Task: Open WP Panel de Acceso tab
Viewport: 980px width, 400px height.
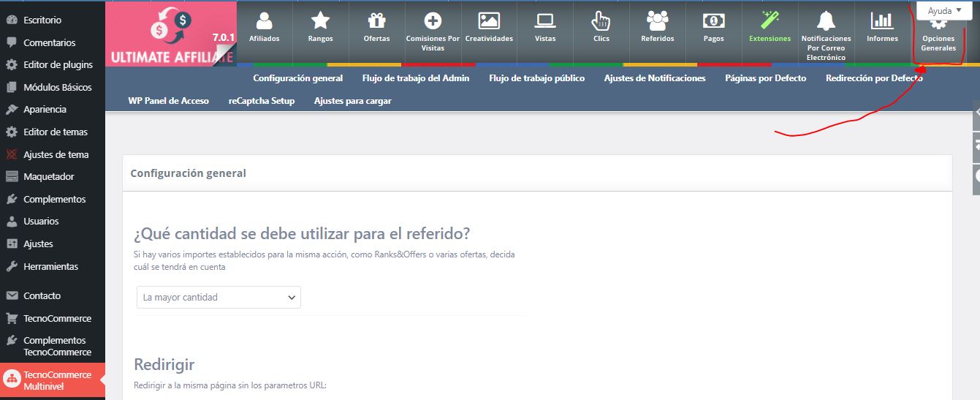Action: pos(168,101)
